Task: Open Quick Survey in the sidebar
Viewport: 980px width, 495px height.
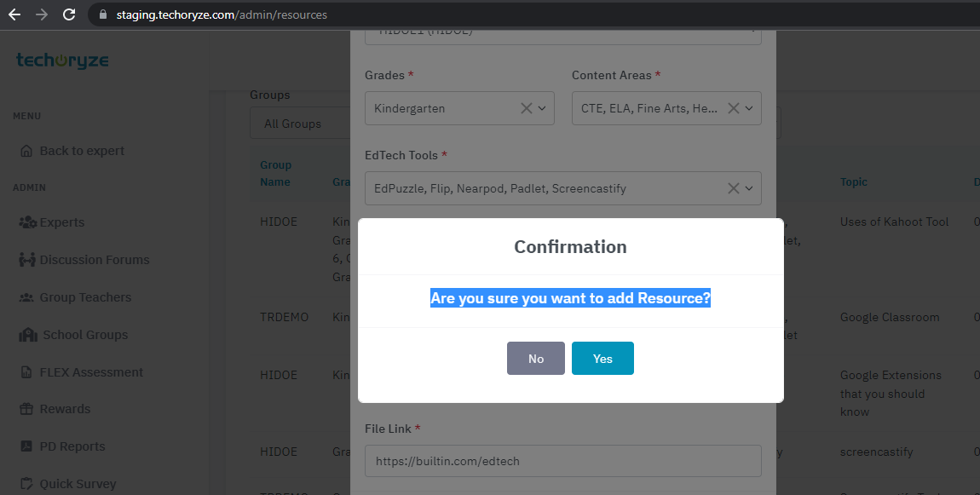Action: 78,484
